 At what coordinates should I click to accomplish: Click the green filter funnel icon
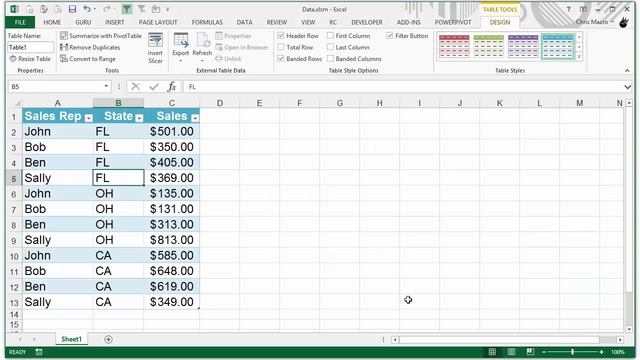point(127,9)
